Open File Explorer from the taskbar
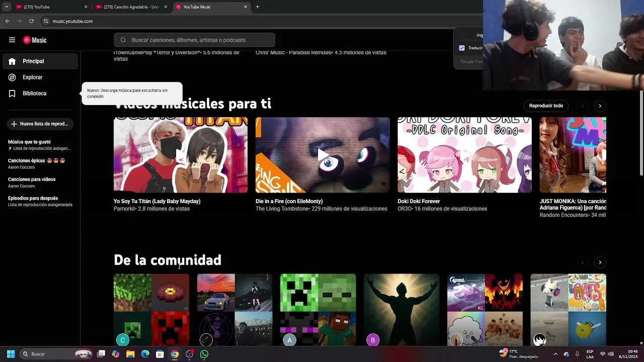The width and height of the screenshot is (644, 362). tap(130, 354)
